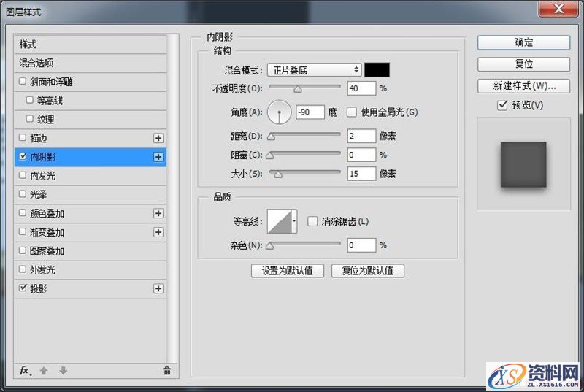584x392 pixels.
Task: Enable the 光泽 checkbox
Action: pyautogui.click(x=23, y=194)
